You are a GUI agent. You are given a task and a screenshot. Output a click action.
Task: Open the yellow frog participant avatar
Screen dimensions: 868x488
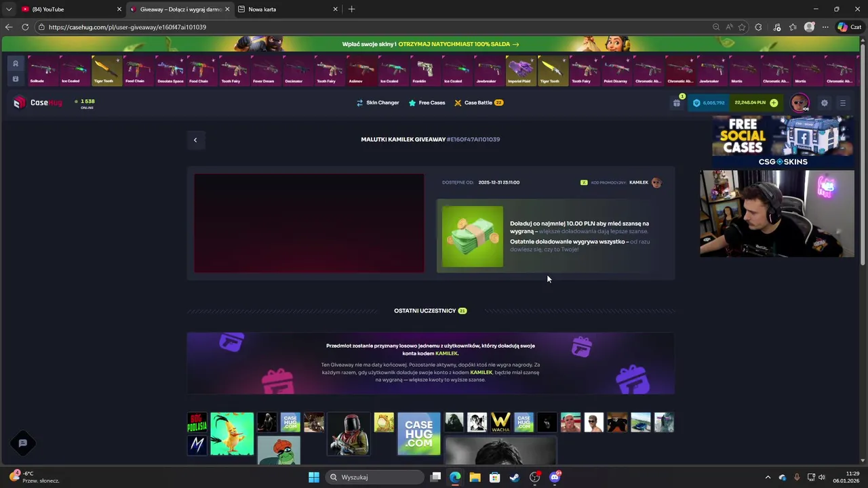point(384,422)
